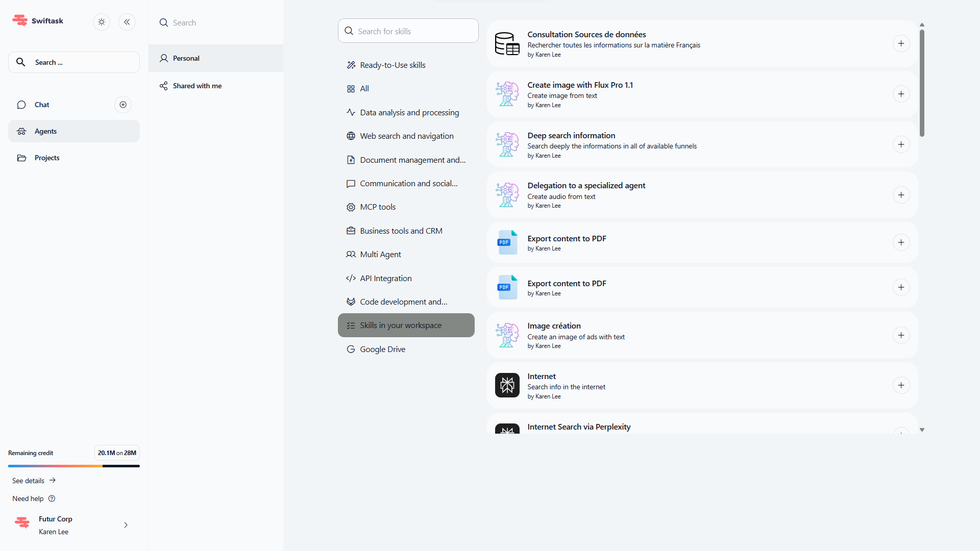
Task: Start new chat with plus icon
Action: tap(123, 105)
